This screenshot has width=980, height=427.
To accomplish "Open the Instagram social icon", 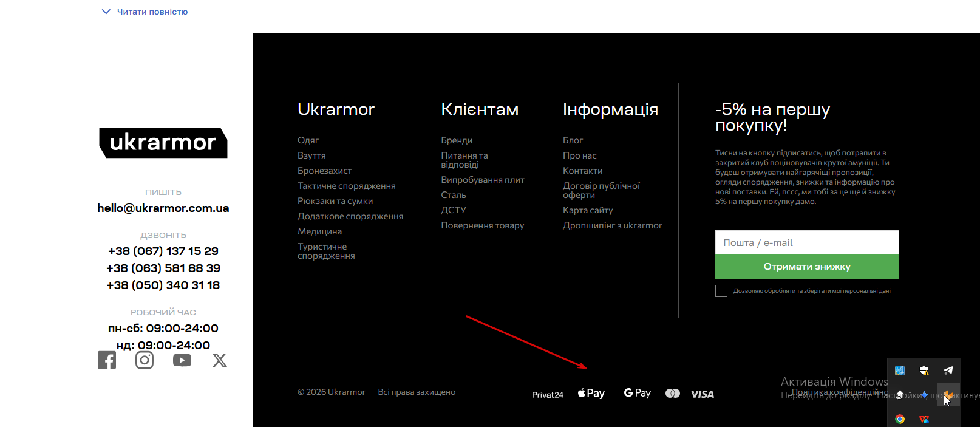I will pos(145,360).
